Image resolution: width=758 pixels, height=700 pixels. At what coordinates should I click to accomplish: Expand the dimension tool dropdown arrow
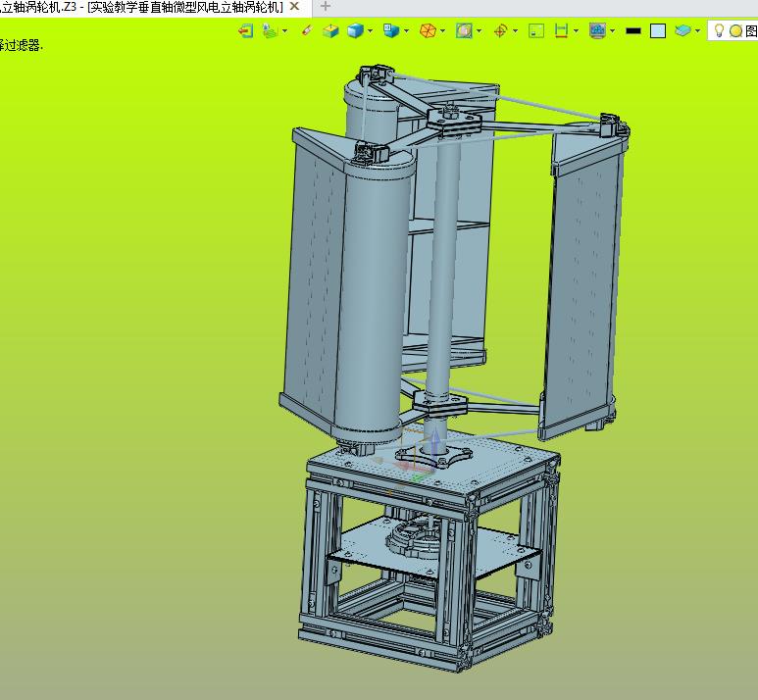pos(576,30)
